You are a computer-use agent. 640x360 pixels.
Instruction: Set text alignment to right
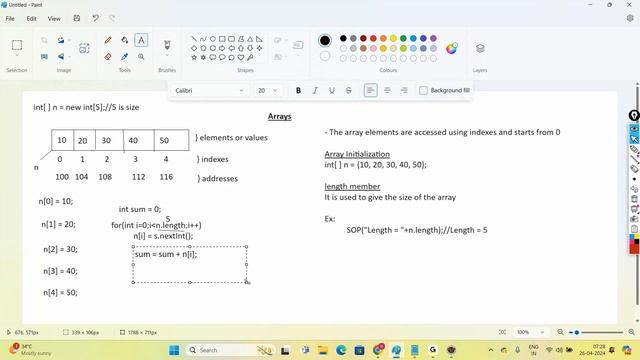(x=404, y=90)
